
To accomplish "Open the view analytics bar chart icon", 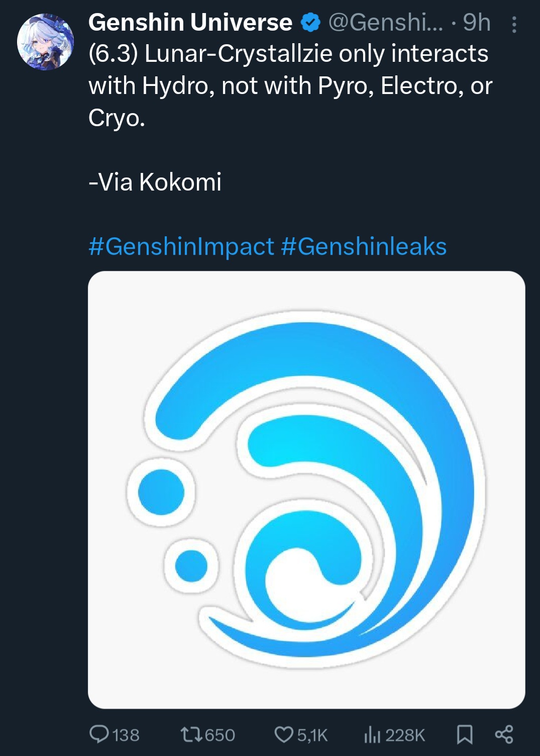I will [x=372, y=734].
